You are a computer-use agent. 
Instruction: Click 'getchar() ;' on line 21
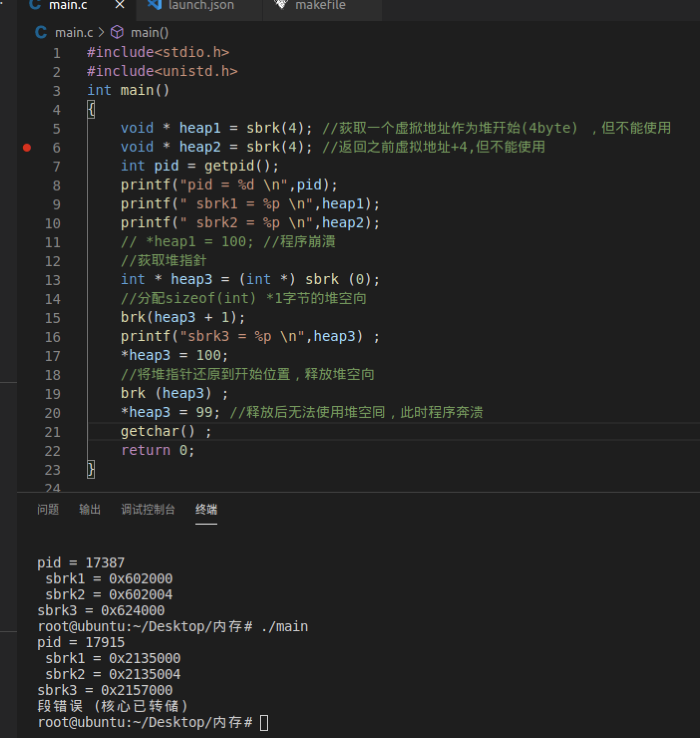click(x=167, y=431)
